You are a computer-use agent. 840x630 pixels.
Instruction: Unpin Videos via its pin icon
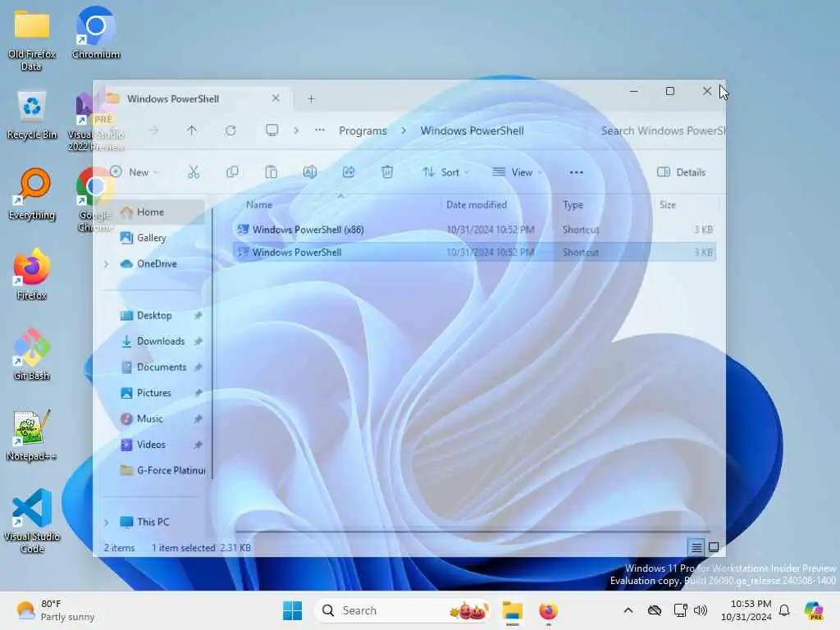(199, 444)
